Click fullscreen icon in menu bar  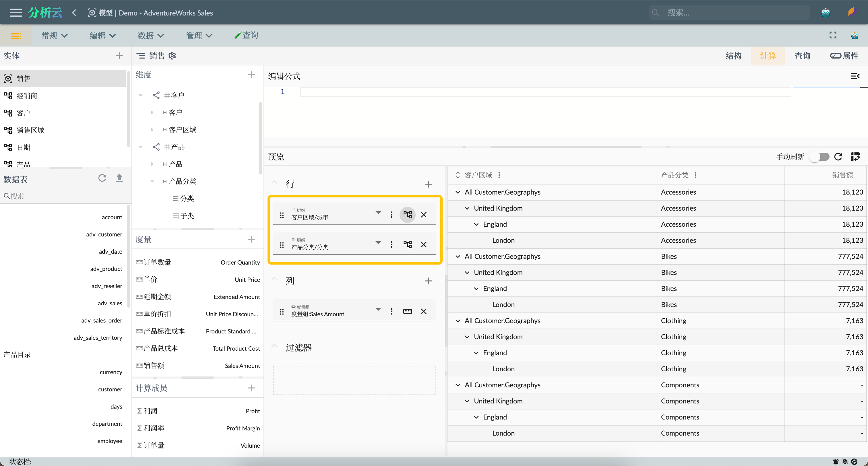coord(833,35)
